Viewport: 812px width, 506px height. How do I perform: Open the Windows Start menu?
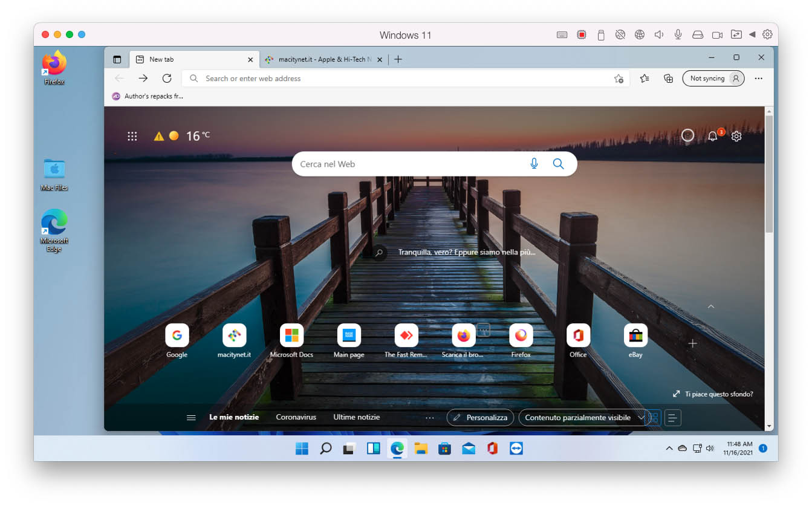(302, 449)
